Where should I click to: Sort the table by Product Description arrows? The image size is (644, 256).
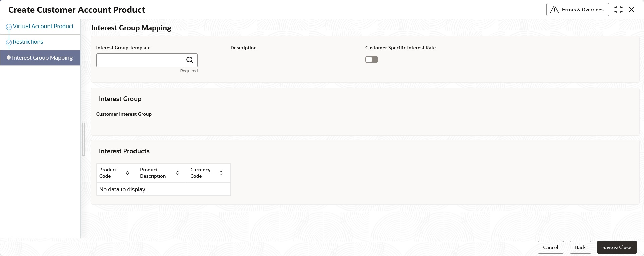coord(178,173)
